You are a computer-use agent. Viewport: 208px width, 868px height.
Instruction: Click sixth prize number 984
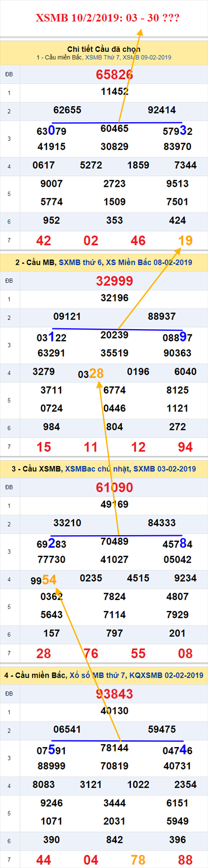(x=52, y=427)
